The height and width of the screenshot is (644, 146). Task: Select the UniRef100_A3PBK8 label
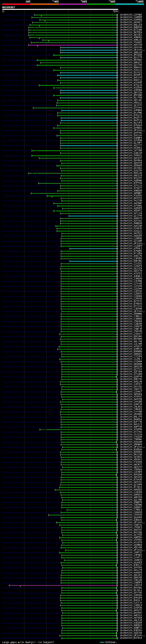(131, 110)
